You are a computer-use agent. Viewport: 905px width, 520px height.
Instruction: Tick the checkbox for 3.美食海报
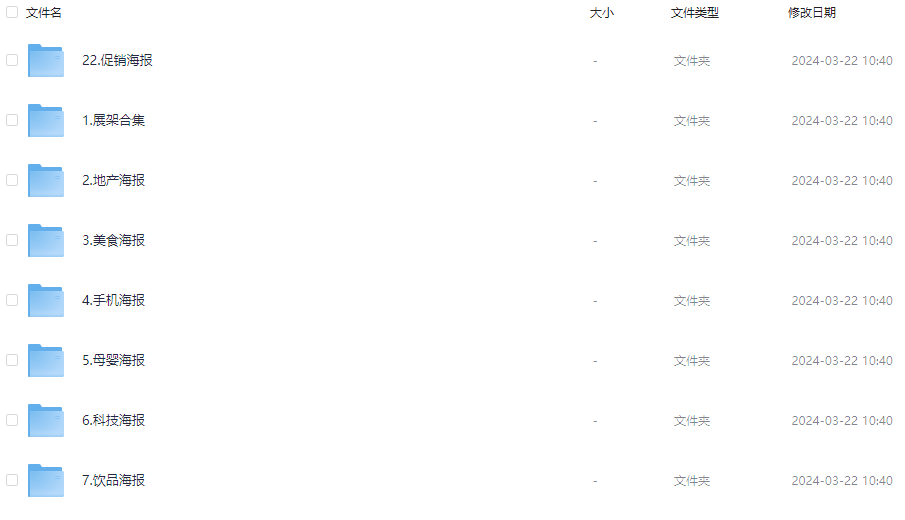[x=12, y=240]
